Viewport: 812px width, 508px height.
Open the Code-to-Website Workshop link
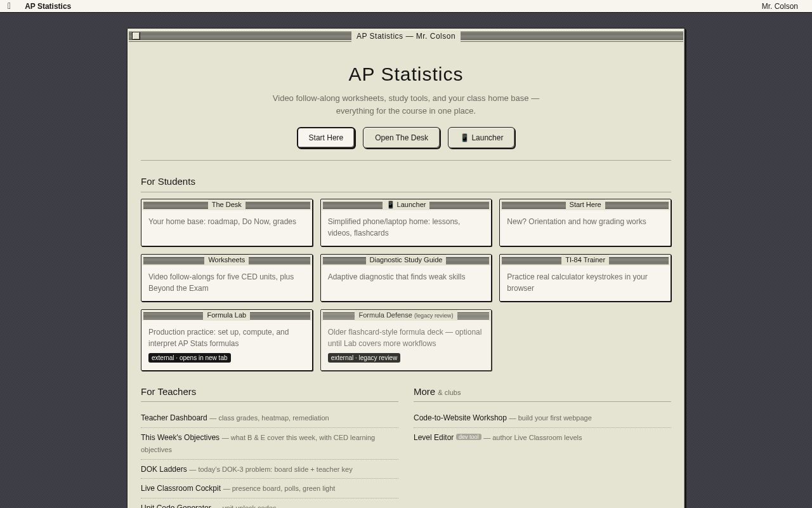(x=460, y=418)
